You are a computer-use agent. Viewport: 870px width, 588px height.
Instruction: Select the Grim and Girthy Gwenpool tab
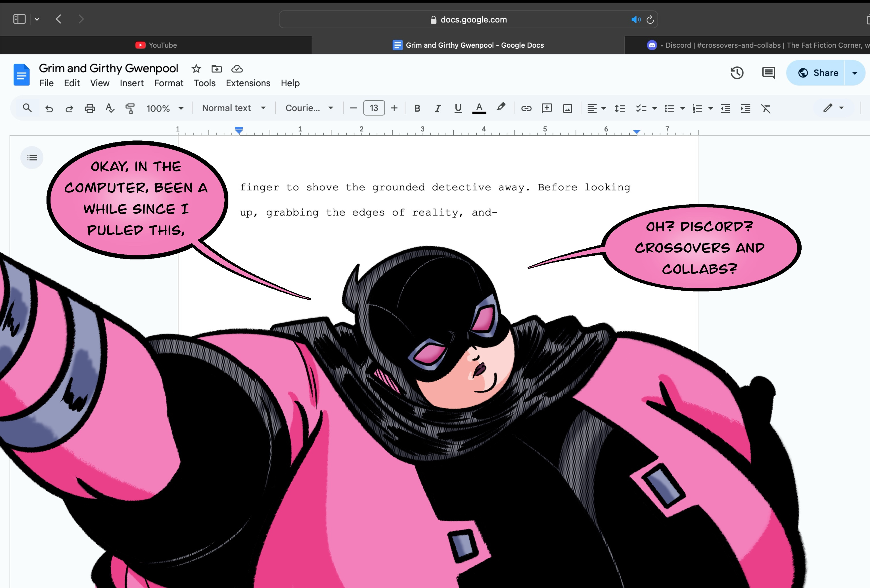click(x=468, y=45)
